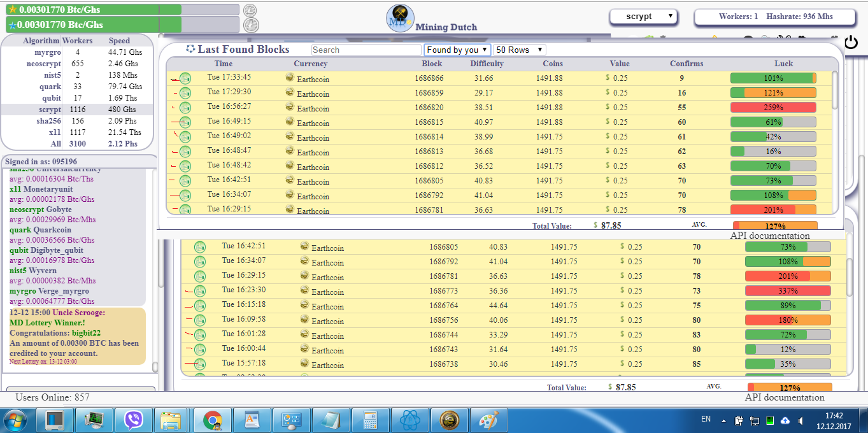Image resolution: width=868 pixels, height=433 pixels.
Task: Sort blocks by the Currency column header
Action: click(311, 64)
